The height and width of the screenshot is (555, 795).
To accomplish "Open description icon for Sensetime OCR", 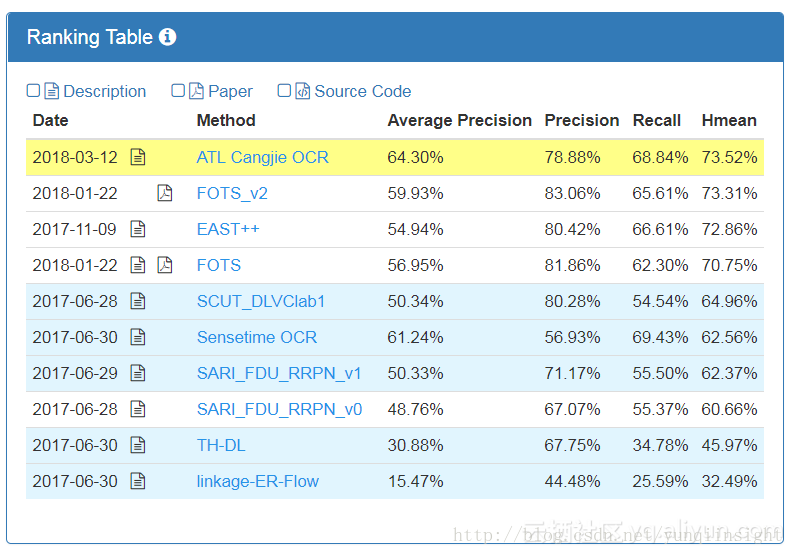I will (x=138, y=337).
